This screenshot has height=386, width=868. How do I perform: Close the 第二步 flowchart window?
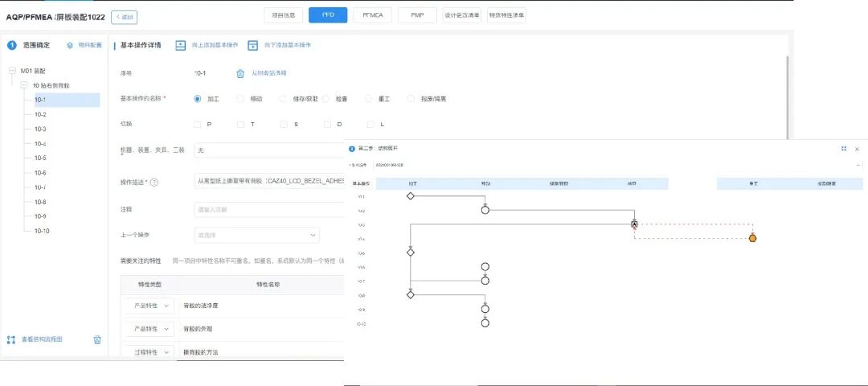[x=857, y=149]
